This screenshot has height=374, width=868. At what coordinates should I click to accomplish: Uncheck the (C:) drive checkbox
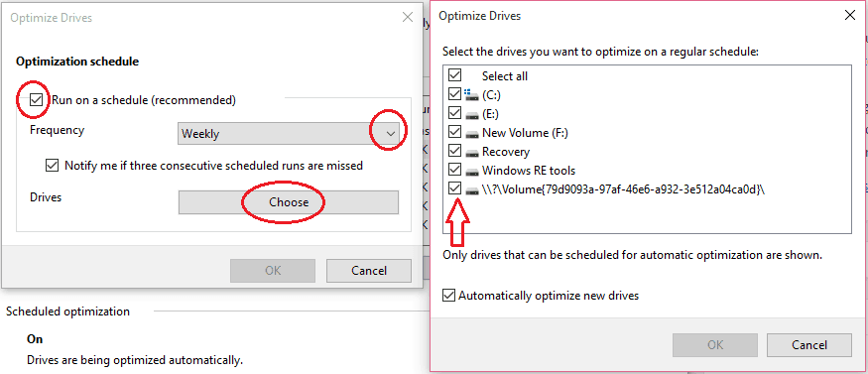[454, 94]
